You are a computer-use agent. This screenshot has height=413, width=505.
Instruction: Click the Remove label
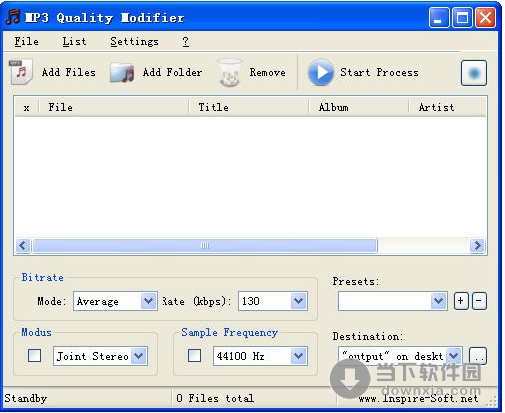pos(267,72)
